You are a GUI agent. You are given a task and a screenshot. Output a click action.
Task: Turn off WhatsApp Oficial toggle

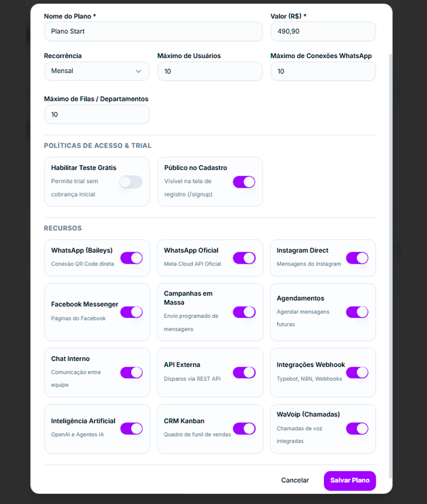click(244, 258)
